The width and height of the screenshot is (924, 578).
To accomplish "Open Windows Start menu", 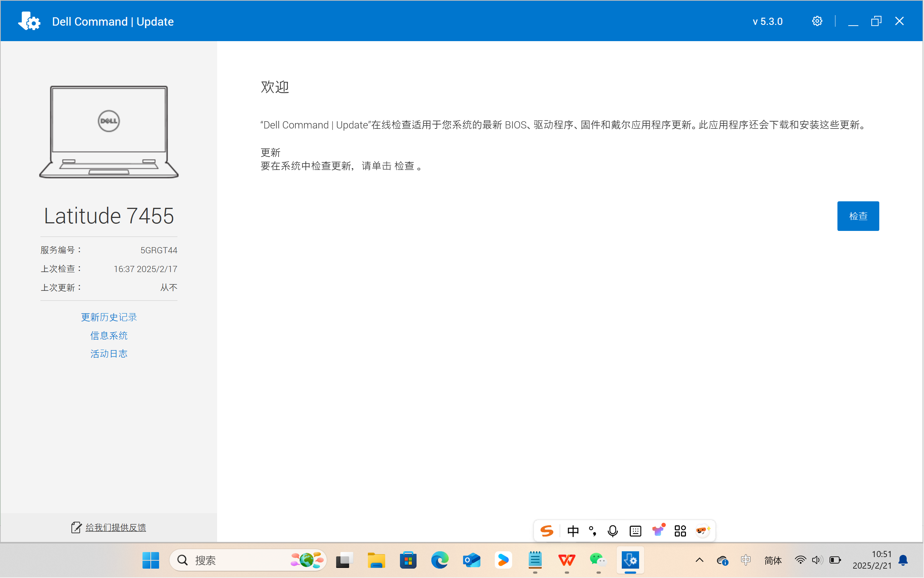I will click(150, 560).
